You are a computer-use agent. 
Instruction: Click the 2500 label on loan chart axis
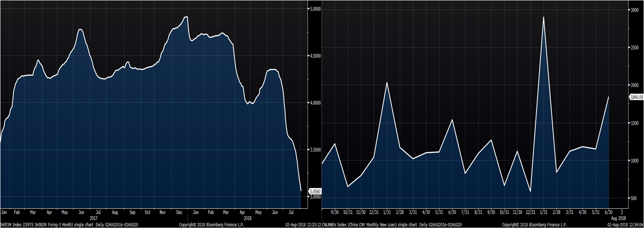click(634, 48)
